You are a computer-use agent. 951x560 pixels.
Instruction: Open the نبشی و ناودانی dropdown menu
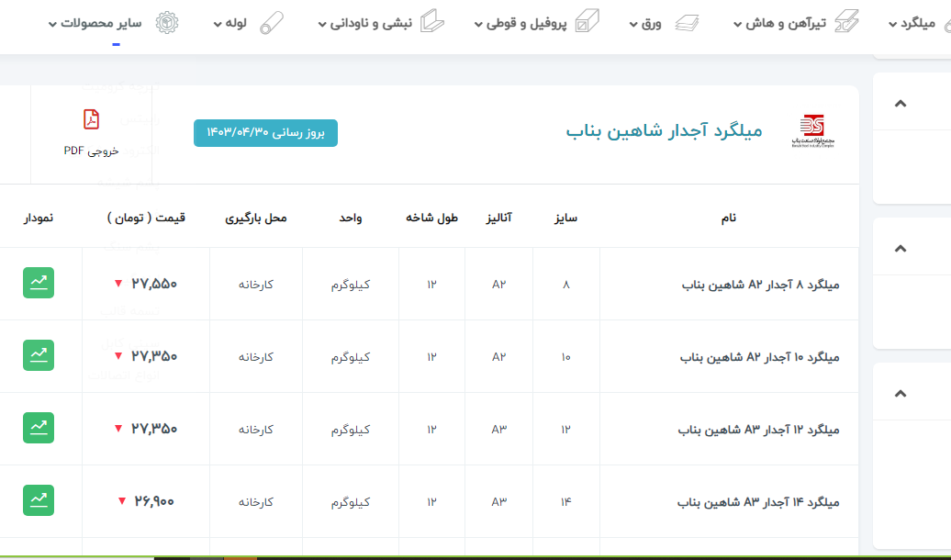pos(365,23)
